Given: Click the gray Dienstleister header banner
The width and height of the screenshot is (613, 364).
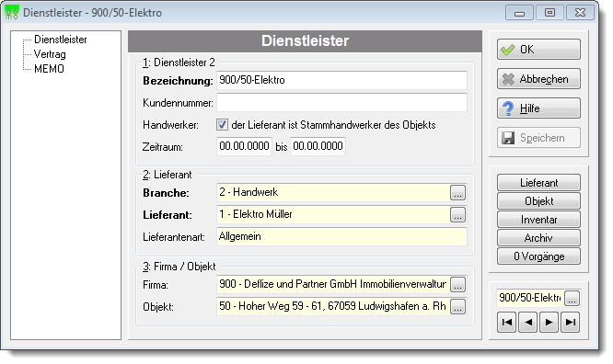Looking at the screenshot, I should pyautogui.click(x=305, y=41).
